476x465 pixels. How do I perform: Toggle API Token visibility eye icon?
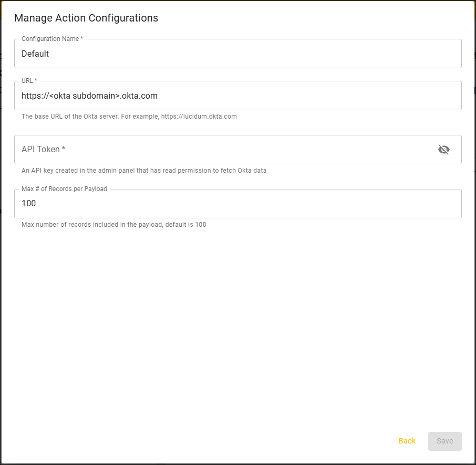pyautogui.click(x=443, y=150)
